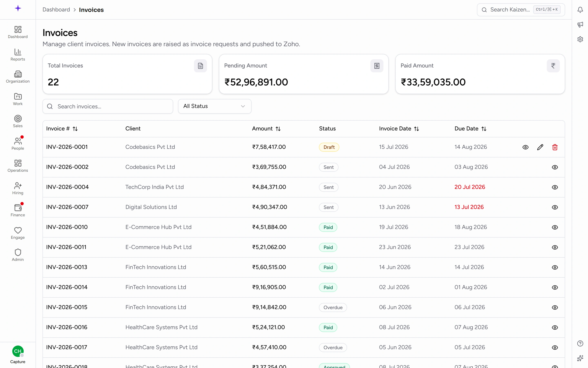This screenshot has width=588, height=368.
Task: Open the notifications bell
Action: tap(580, 10)
